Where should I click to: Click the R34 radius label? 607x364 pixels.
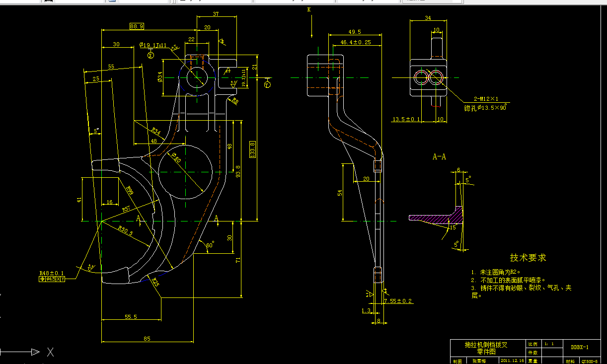[x=156, y=132]
